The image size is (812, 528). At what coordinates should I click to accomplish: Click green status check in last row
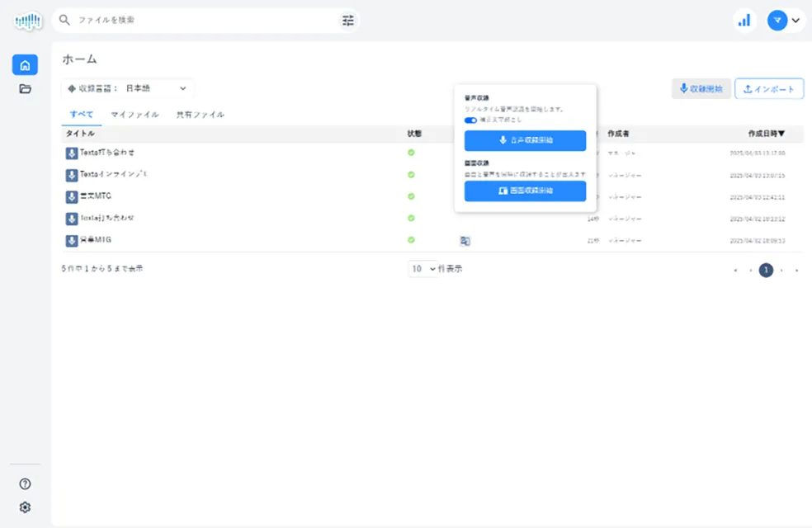click(x=411, y=240)
